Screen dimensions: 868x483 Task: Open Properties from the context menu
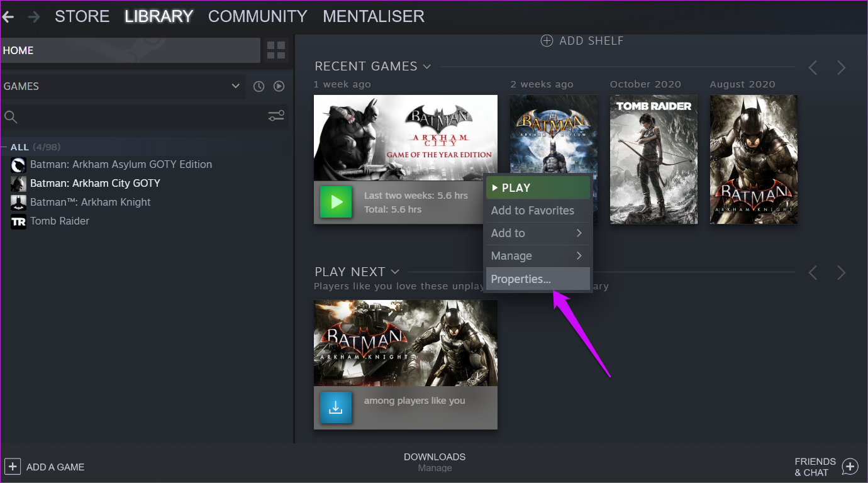click(538, 279)
